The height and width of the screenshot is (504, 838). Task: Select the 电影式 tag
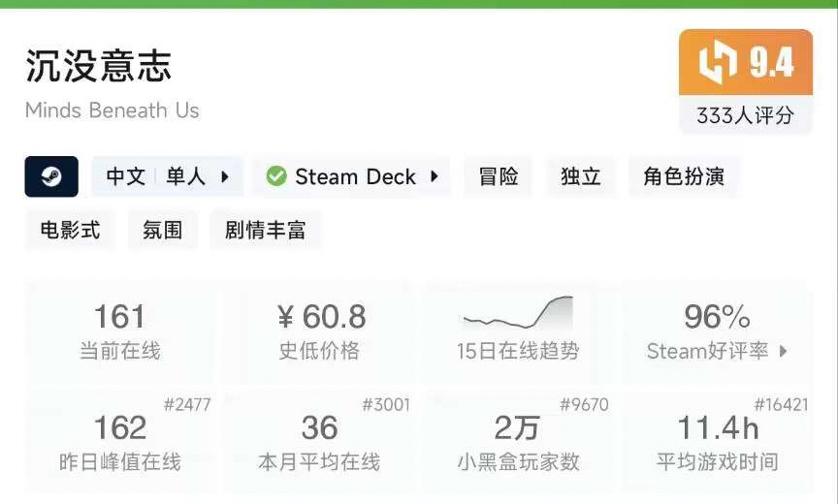coord(70,231)
